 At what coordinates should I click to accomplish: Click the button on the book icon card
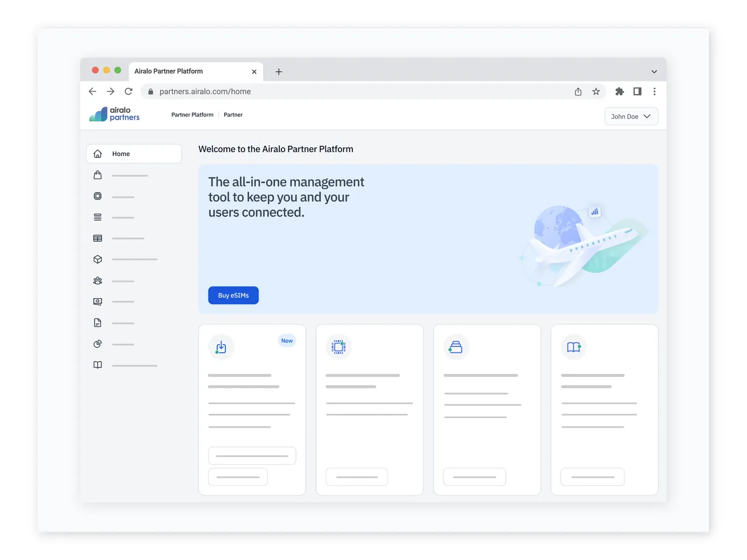(x=592, y=477)
